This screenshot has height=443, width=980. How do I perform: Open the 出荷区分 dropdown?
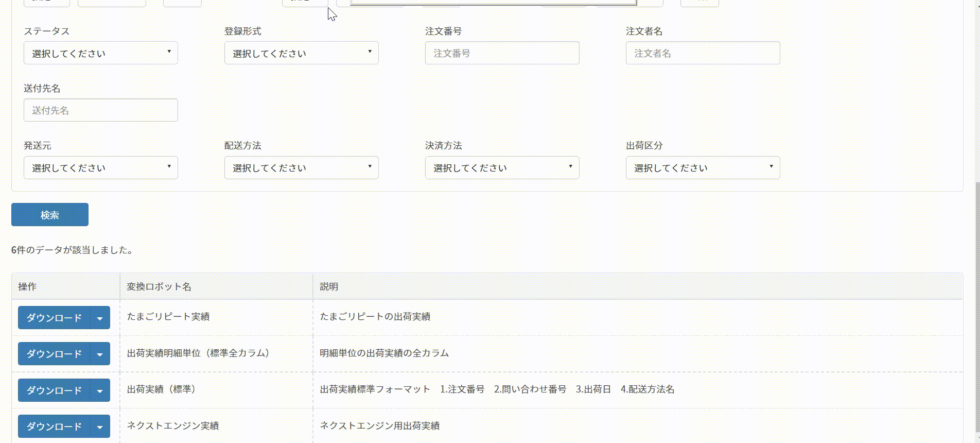(x=703, y=168)
